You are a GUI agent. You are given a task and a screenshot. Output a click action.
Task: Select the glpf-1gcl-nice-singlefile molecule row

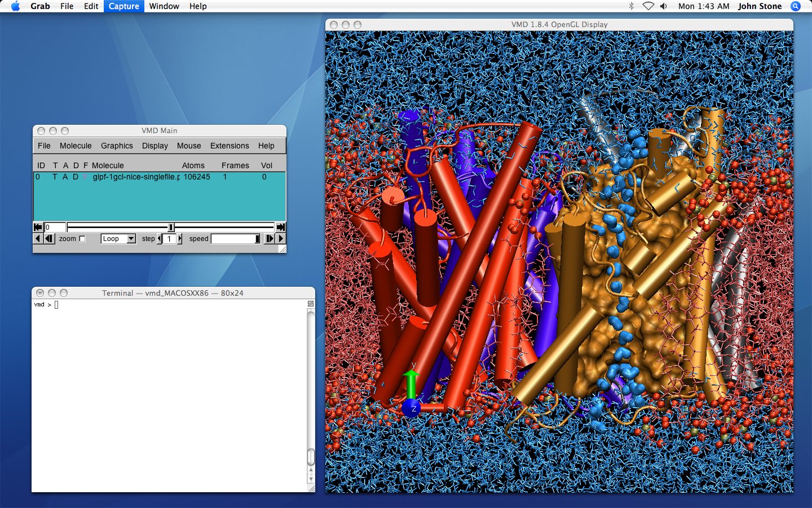(x=136, y=177)
